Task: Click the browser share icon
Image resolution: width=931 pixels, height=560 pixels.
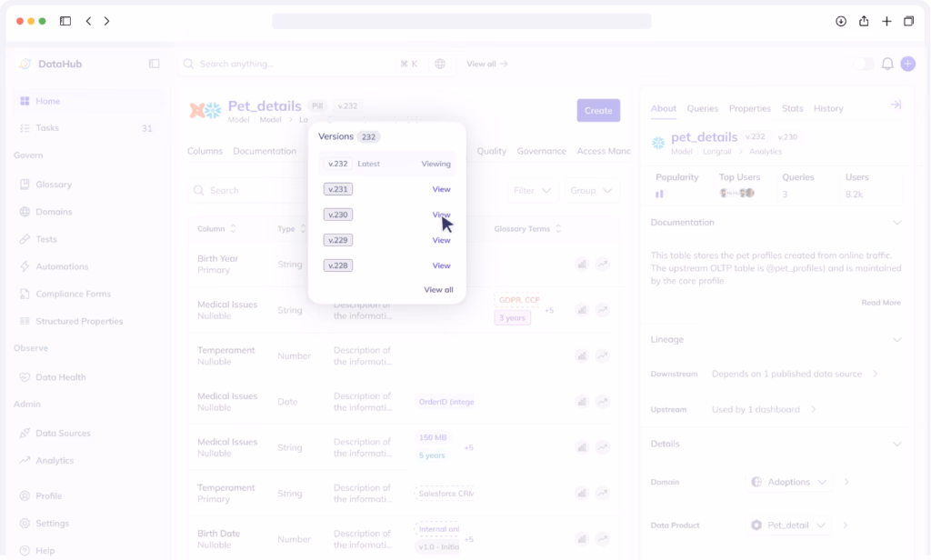Action: tap(864, 21)
